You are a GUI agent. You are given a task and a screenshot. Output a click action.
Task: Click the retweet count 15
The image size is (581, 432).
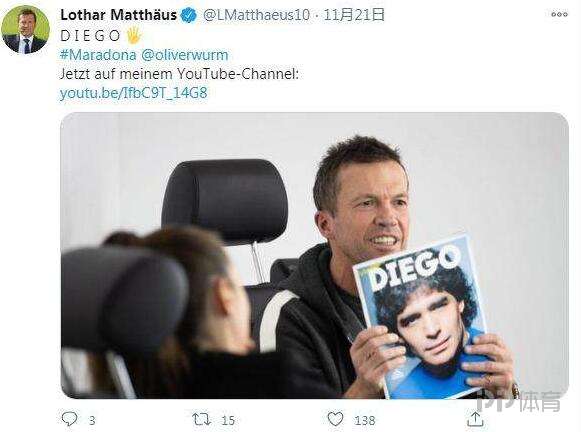[228, 420]
